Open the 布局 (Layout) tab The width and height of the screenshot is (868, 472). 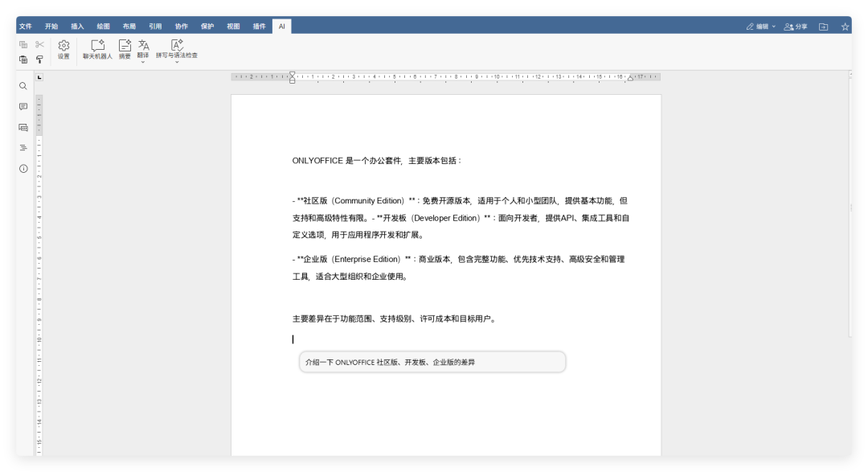pos(129,26)
